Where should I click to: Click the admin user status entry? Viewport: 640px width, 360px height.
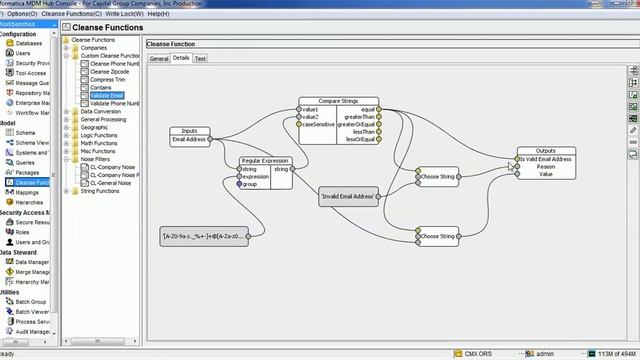coord(545,353)
